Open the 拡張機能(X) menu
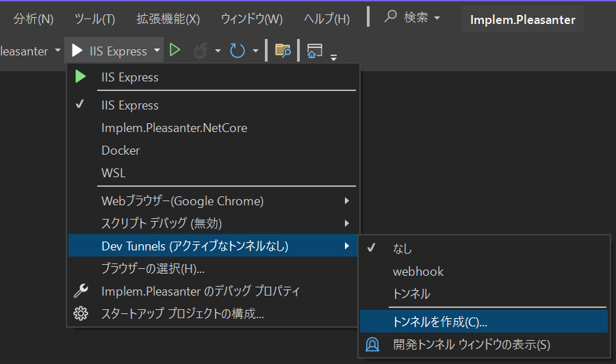The height and width of the screenshot is (364, 616). 168,18
